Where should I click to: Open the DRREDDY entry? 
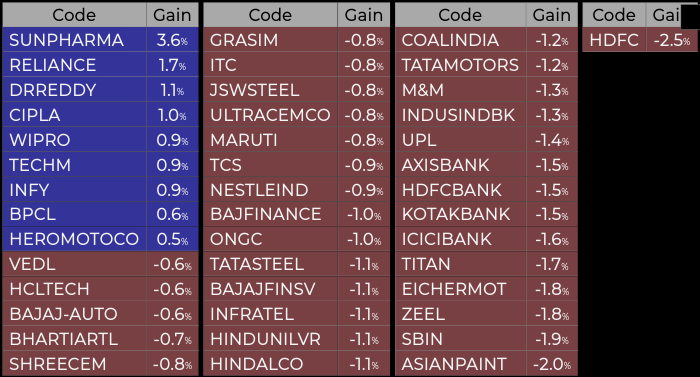100,90
